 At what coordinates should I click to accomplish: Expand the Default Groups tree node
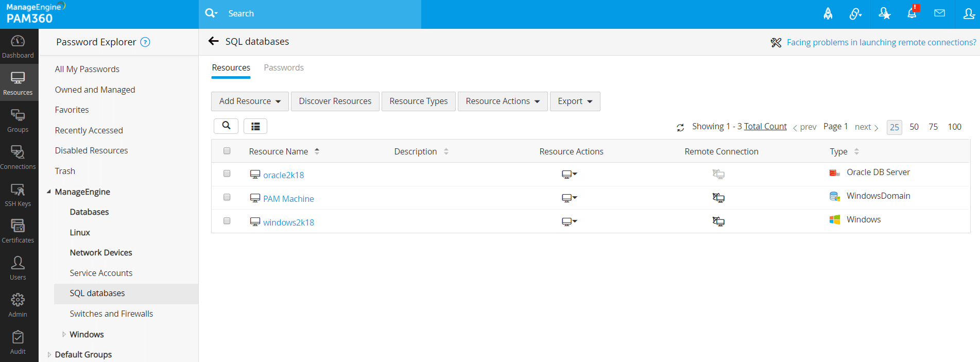49,354
